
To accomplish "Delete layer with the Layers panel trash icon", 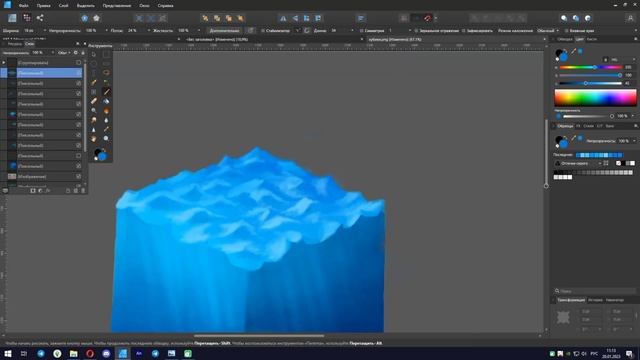I will 83,191.
